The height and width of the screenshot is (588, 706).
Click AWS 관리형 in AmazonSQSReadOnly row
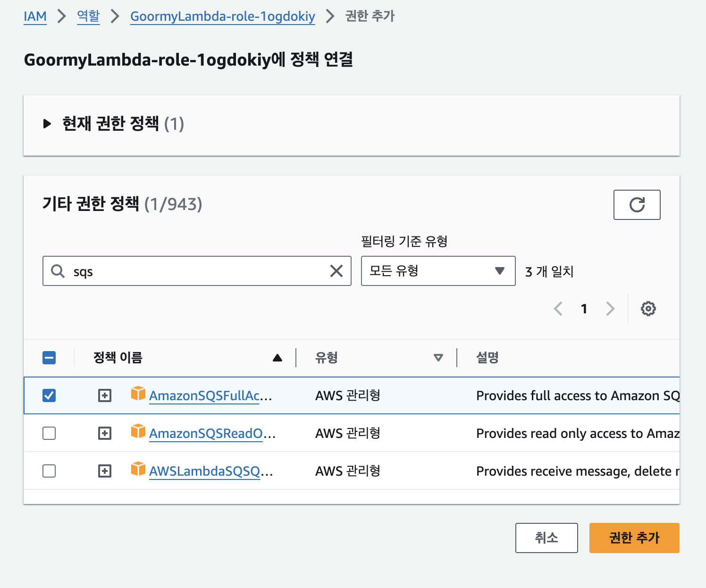(348, 433)
